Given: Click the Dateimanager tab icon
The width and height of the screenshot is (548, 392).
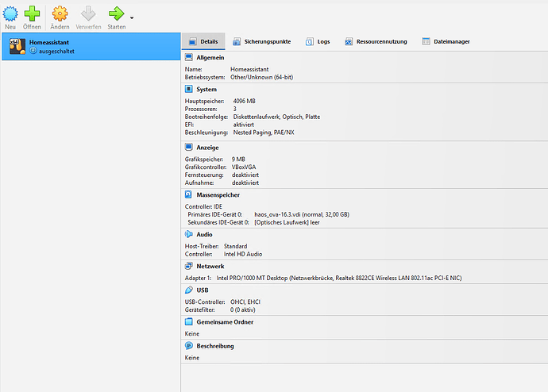Looking at the screenshot, I should pos(426,41).
